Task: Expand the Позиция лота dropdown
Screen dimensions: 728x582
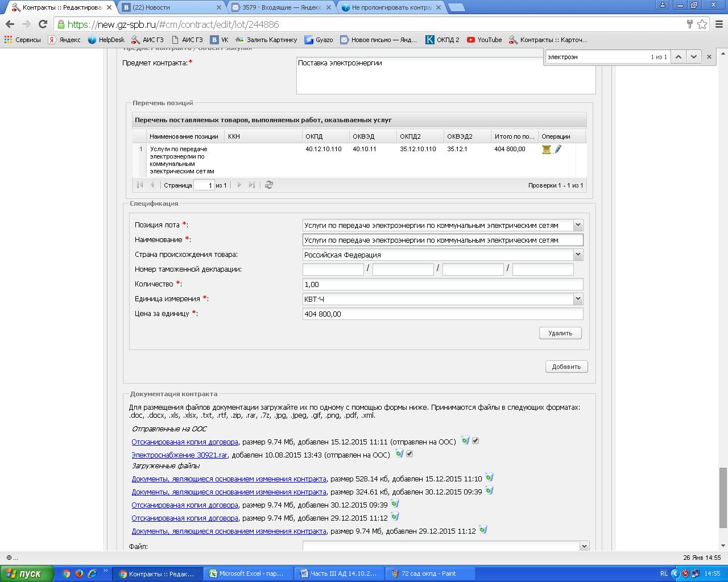Action: (x=578, y=225)
